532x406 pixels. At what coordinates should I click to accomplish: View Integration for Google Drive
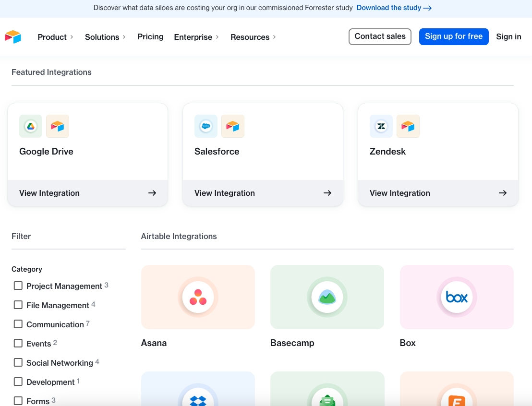(87, 193)
